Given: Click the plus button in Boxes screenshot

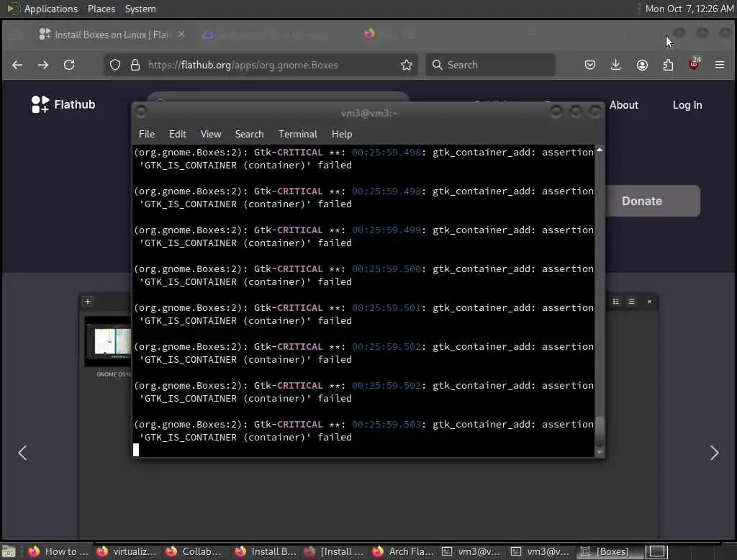Looking at the screenshot, I should click(x=87, y=302).
